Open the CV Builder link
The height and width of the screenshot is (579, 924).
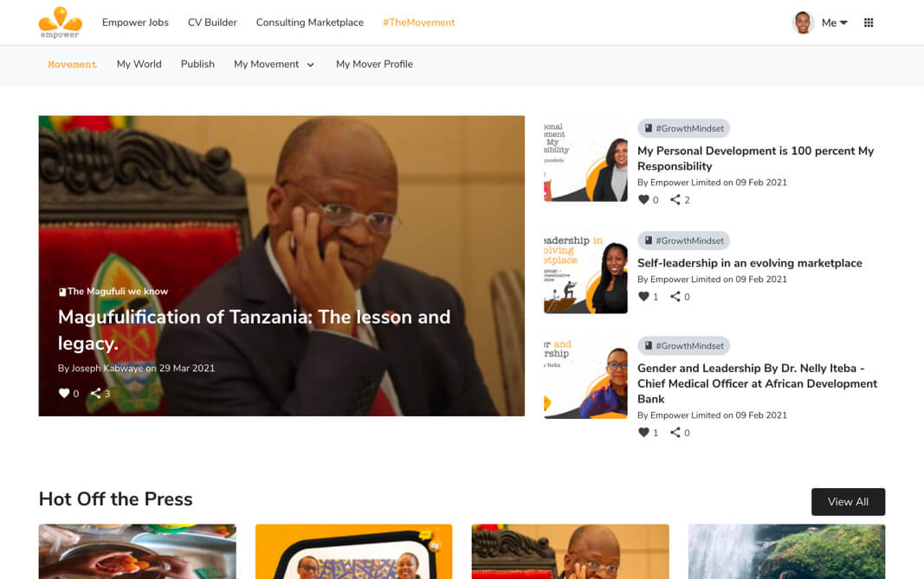pos(212,23)
